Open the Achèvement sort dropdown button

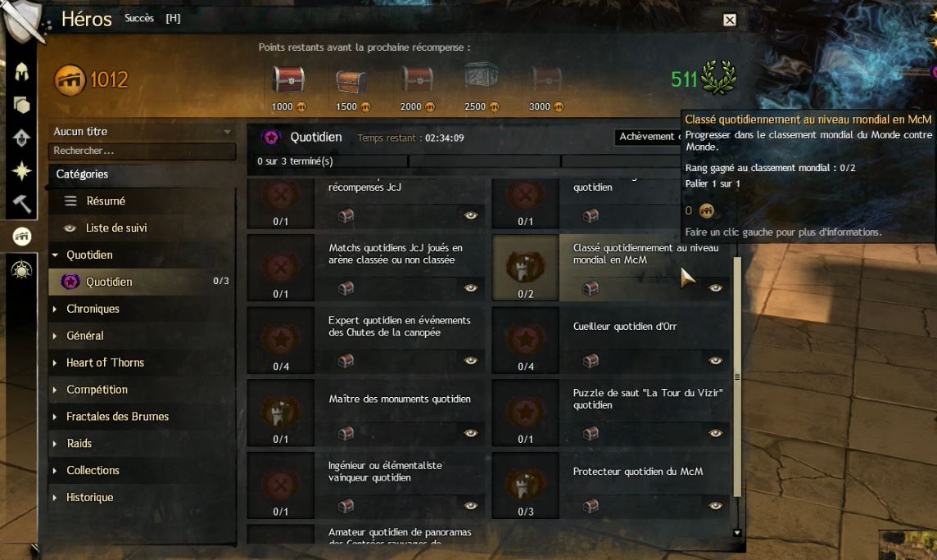(x=648, y=137)
